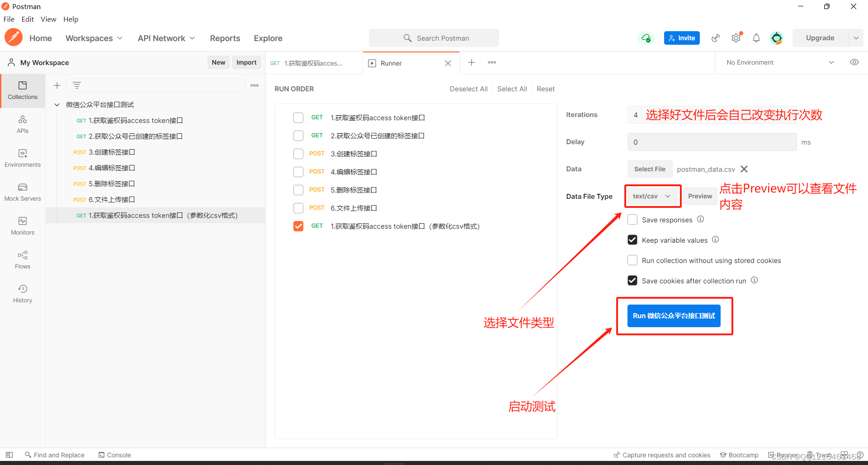
Task: Check the first '1.获取鉴权码access token接口' run order box
Action: coord(298,117)
